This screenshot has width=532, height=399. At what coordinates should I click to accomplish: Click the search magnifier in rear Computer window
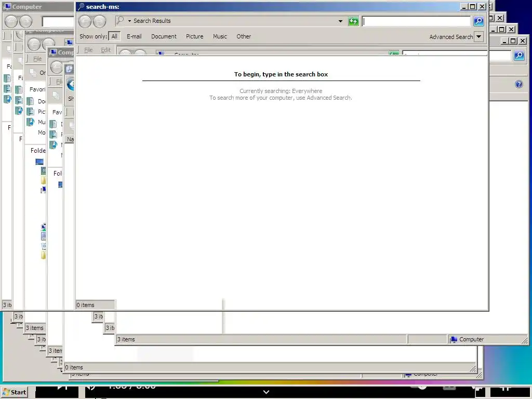519,55
